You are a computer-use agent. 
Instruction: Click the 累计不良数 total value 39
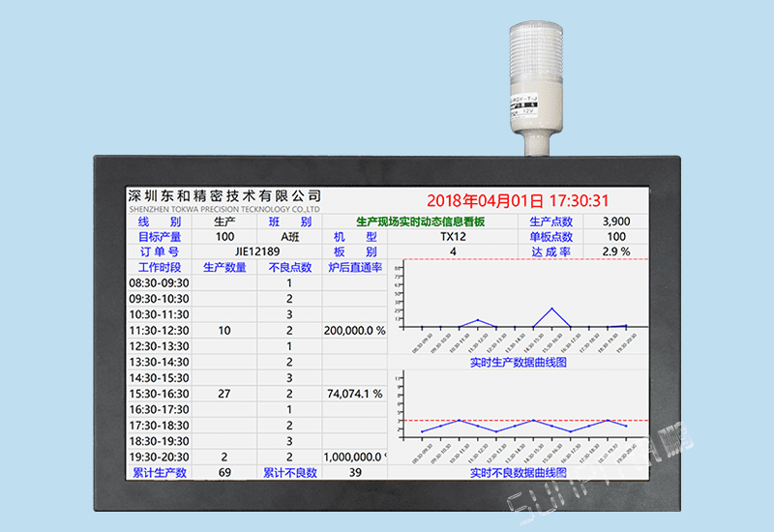pyautogui.click(x=354, y=472)
